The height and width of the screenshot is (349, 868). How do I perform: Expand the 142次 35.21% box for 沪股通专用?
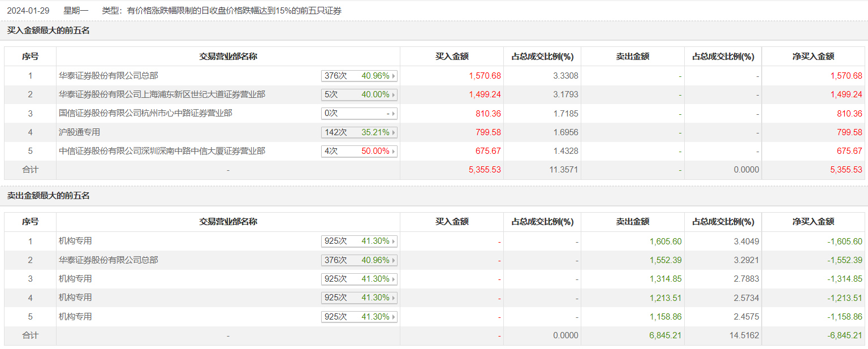359,132
